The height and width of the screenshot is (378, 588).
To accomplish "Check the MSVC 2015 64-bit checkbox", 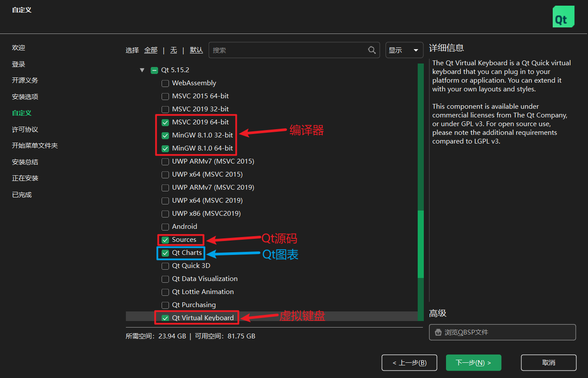I will click(165, 96).
